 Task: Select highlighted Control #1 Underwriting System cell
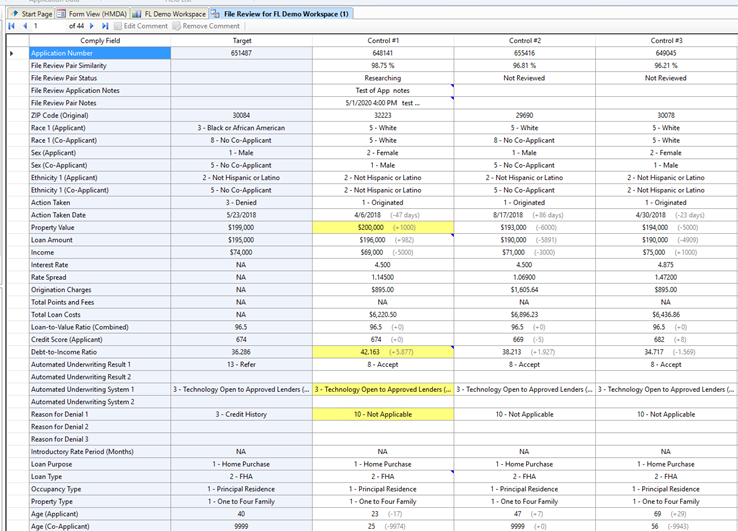(x=383, y=389)
